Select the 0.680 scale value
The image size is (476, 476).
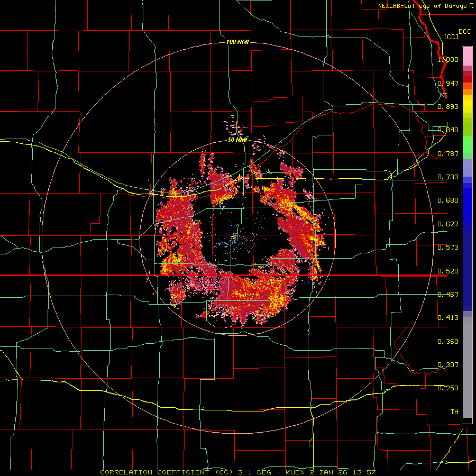pos(448,200)
